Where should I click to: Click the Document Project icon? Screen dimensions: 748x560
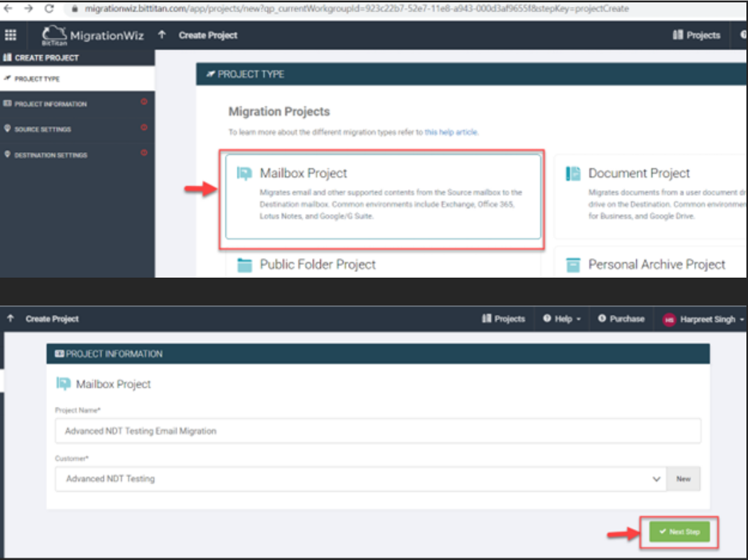click(573, 173)
